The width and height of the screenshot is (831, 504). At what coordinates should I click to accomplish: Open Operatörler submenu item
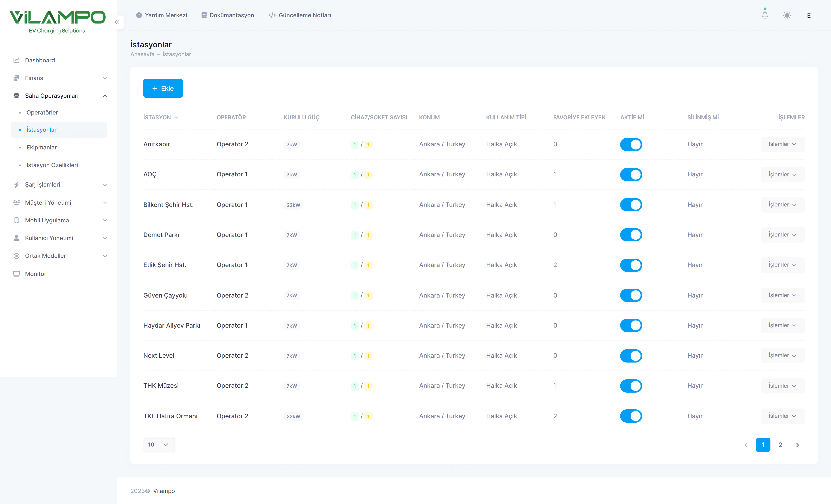[59, 112]
